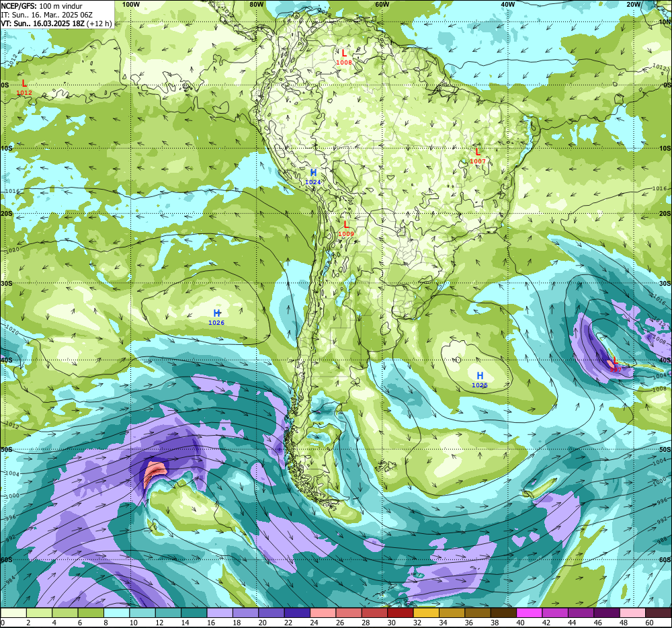The width and height of the screenshot is (672, 628).
Task: Click the 100W longitude label
Action: (x=131, y=4)
